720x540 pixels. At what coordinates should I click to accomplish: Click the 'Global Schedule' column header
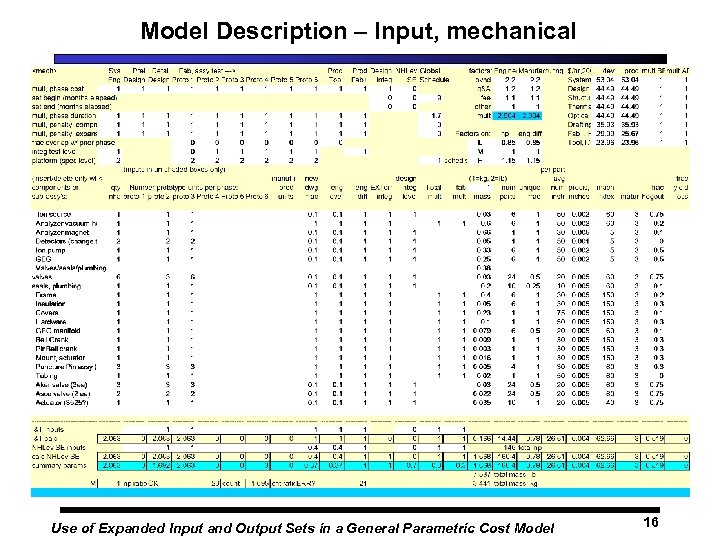[x=434, y=75]
